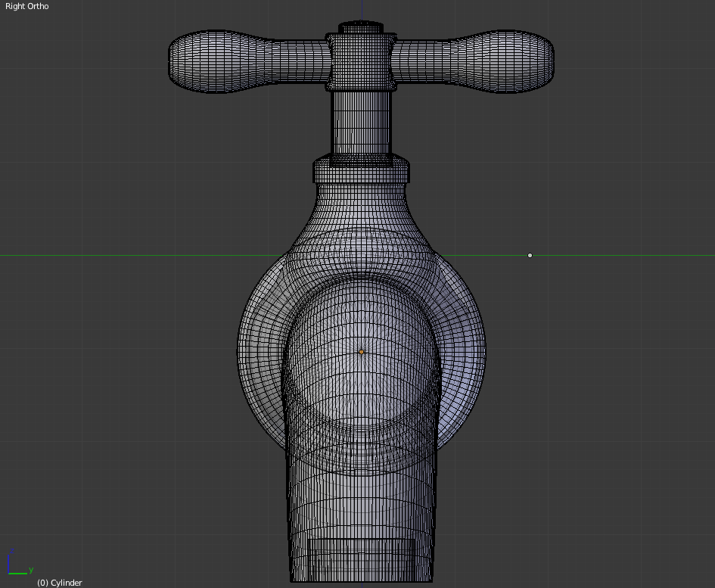
Task: Click the green Y axis arm of the gizmo
Action: coord(18,574)
